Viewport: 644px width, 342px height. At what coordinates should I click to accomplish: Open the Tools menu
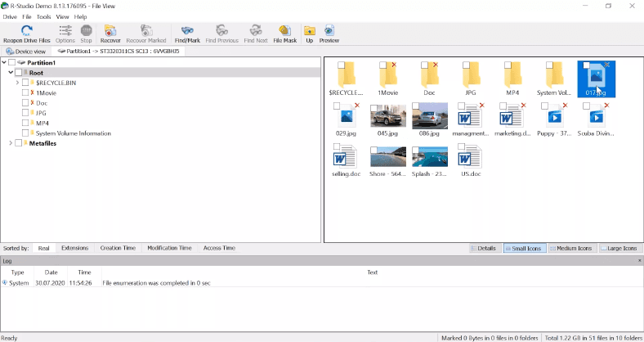(43, 16)
